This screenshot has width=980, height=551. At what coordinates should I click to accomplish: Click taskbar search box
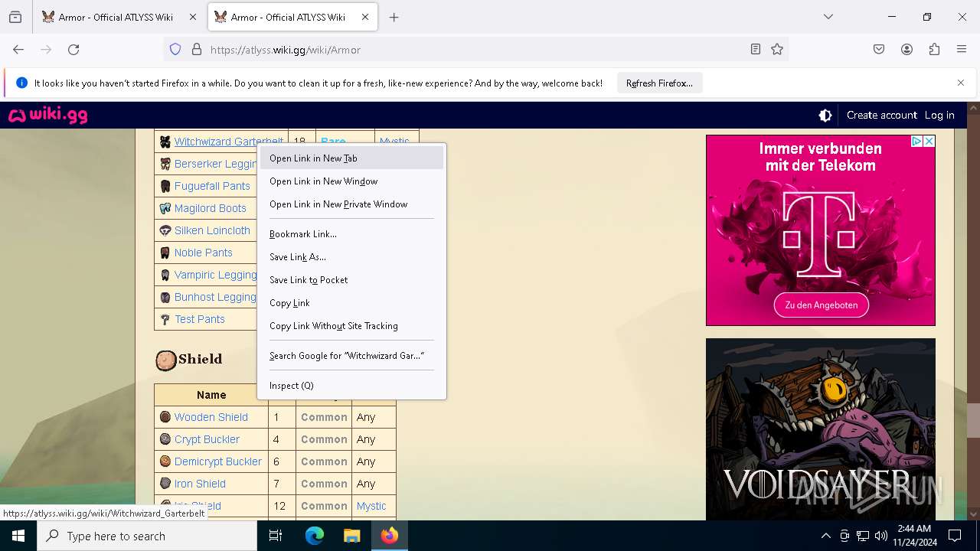click(147, 536)
